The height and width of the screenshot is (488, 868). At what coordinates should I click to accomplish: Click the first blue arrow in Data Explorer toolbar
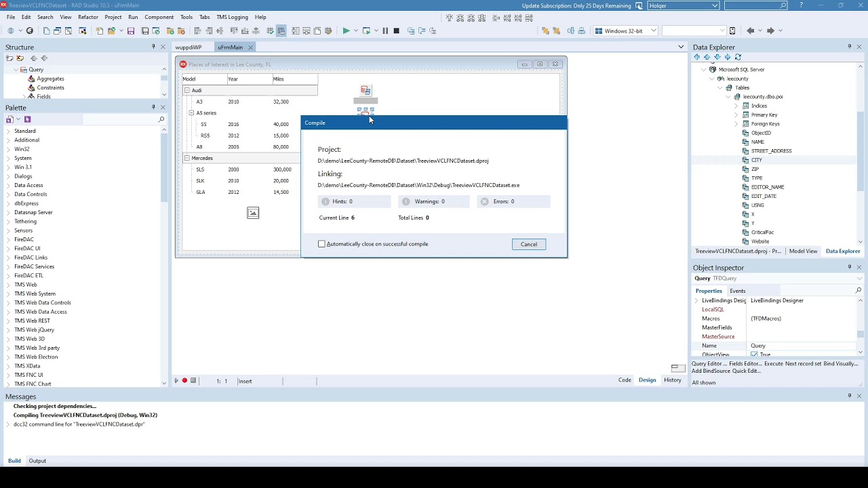[x=697, y=58]
